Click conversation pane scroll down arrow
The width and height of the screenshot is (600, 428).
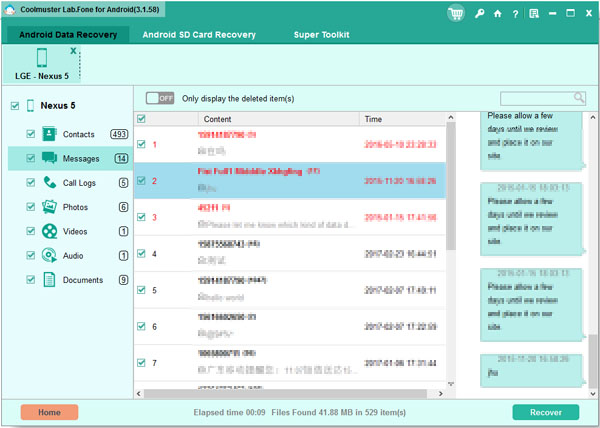coord(593,394)
